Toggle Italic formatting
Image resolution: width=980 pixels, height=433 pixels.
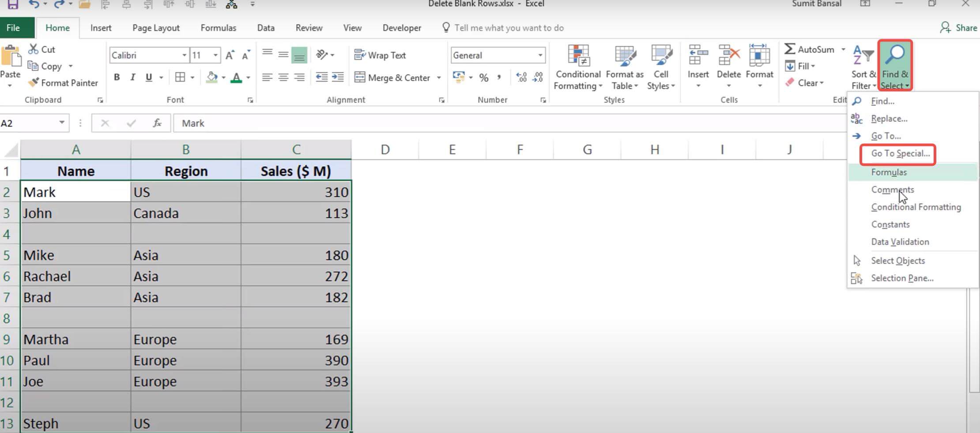(132, 77)
